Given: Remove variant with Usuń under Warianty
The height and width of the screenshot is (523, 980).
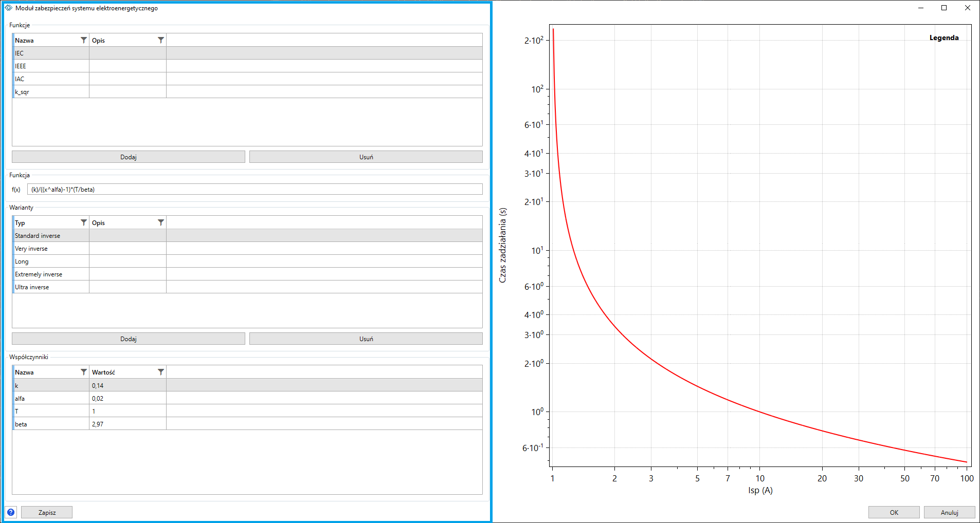Looking at the screenshot, I should [366, 339].
